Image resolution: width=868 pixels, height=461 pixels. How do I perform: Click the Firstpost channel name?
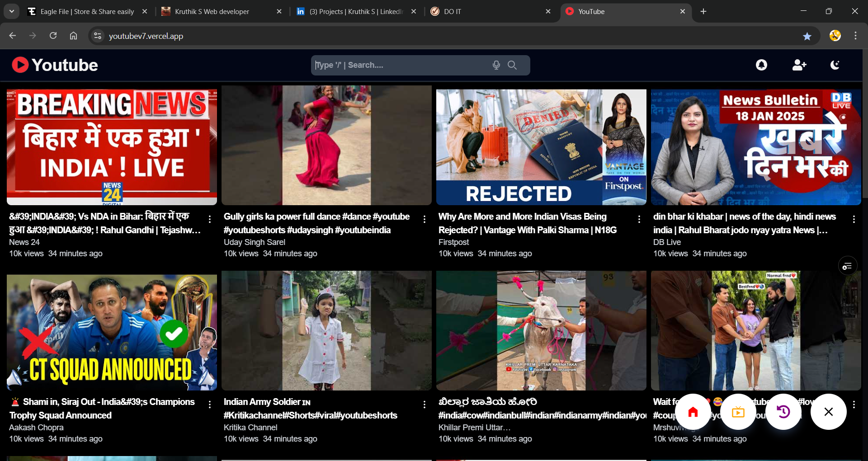click(454, 242)
